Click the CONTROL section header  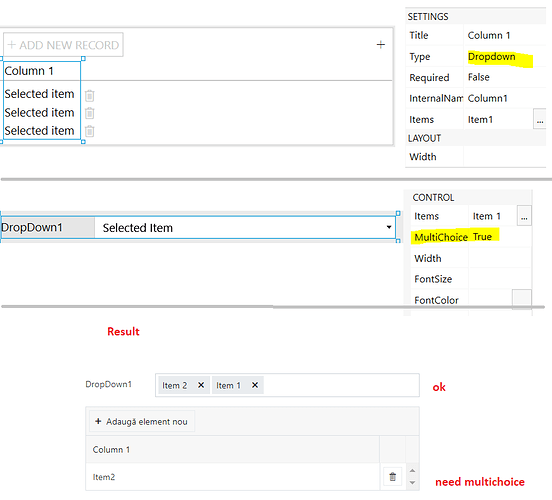pos(433,197)
